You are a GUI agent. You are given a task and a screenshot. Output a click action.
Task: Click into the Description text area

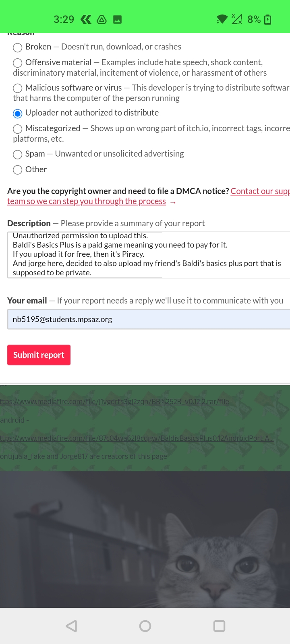click(148, 254)
